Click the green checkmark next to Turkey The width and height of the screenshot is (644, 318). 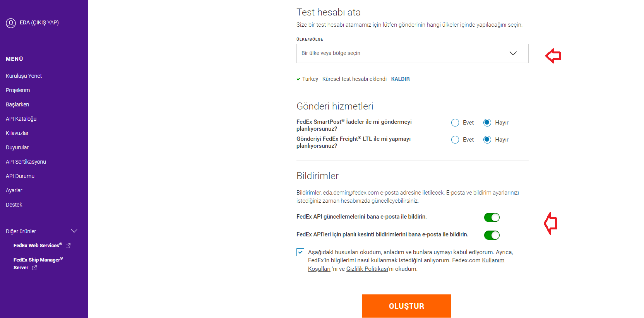click(298, 79)
